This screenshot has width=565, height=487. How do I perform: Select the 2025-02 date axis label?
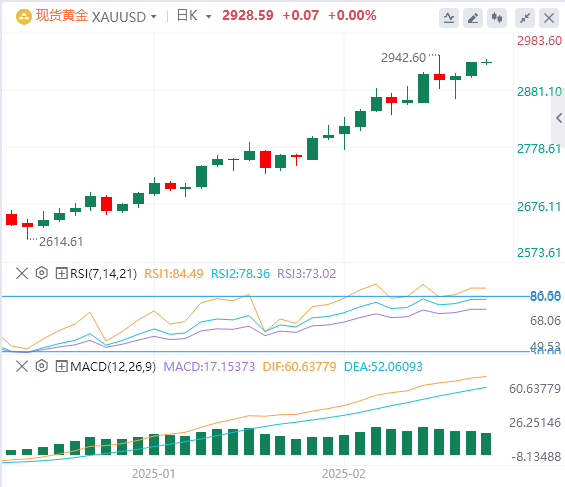coord(344,473)
